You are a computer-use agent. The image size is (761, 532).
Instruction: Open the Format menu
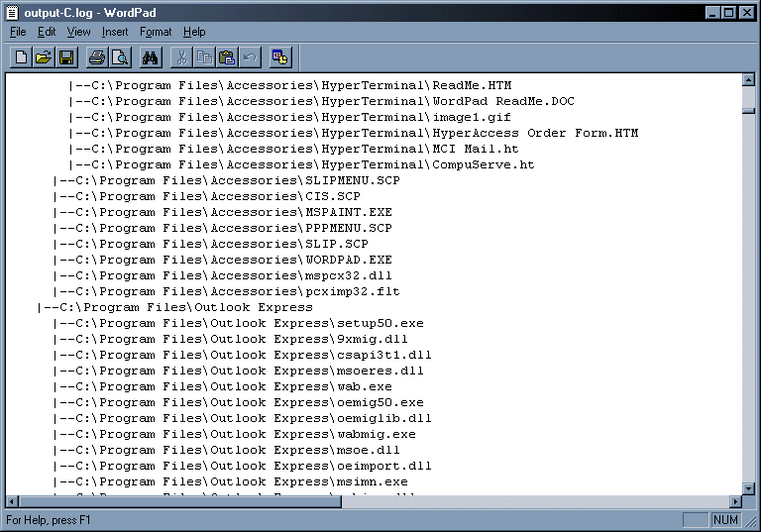(156, 32)
